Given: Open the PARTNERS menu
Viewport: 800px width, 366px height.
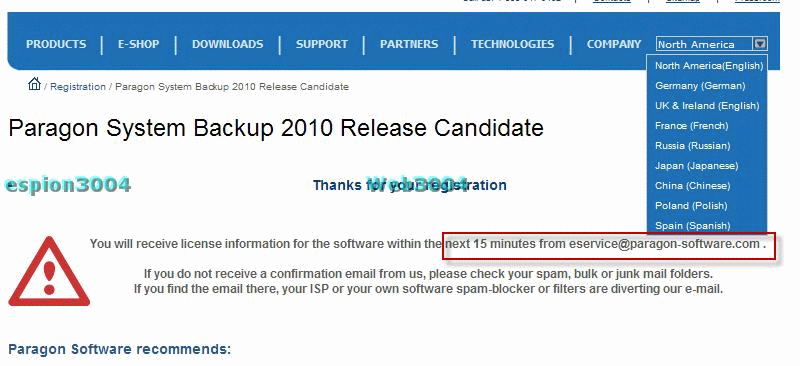Looking at the screenshot, I should (409, 44).
